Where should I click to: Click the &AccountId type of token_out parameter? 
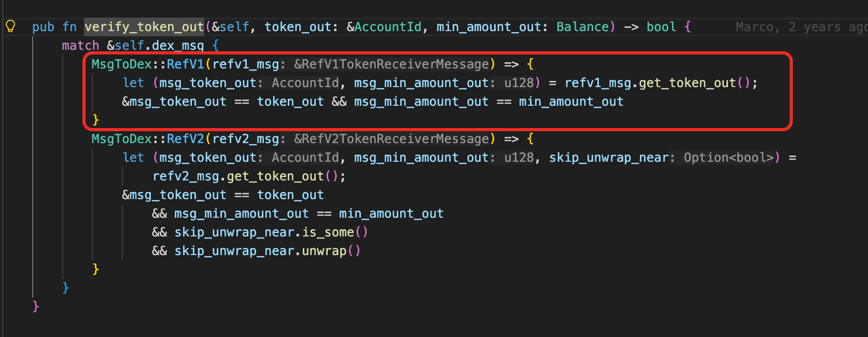384,27
